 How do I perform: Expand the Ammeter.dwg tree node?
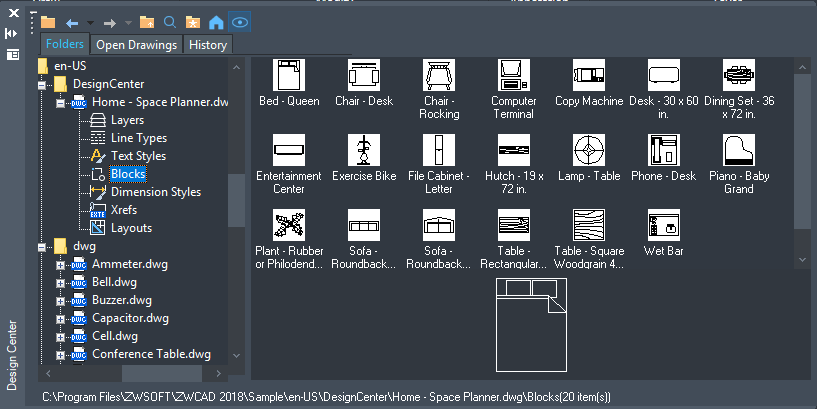coord(60,264)
